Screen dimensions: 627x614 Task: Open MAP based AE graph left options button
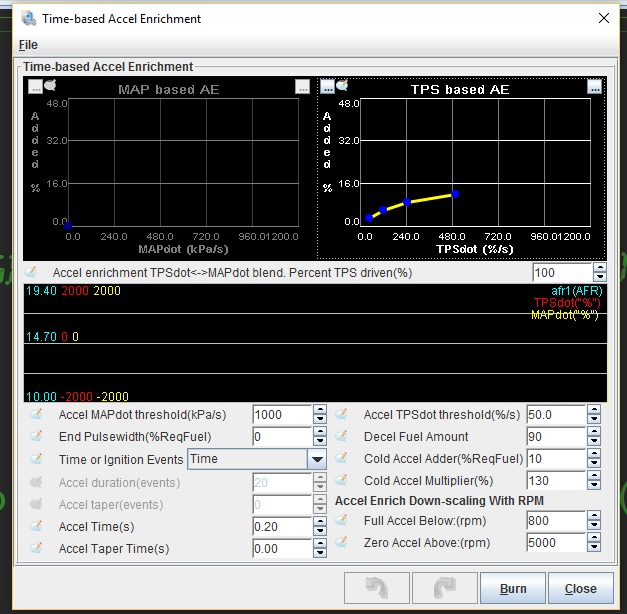point(35,86)
